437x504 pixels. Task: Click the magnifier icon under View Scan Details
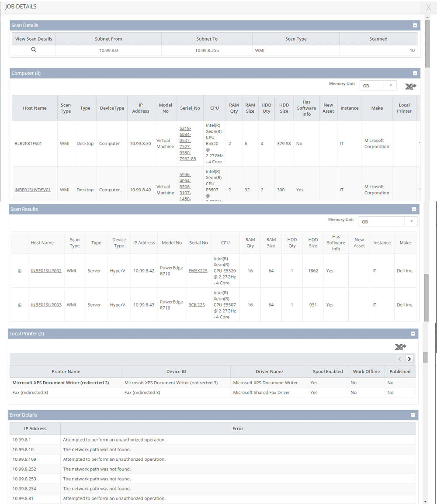coord(34,50)
